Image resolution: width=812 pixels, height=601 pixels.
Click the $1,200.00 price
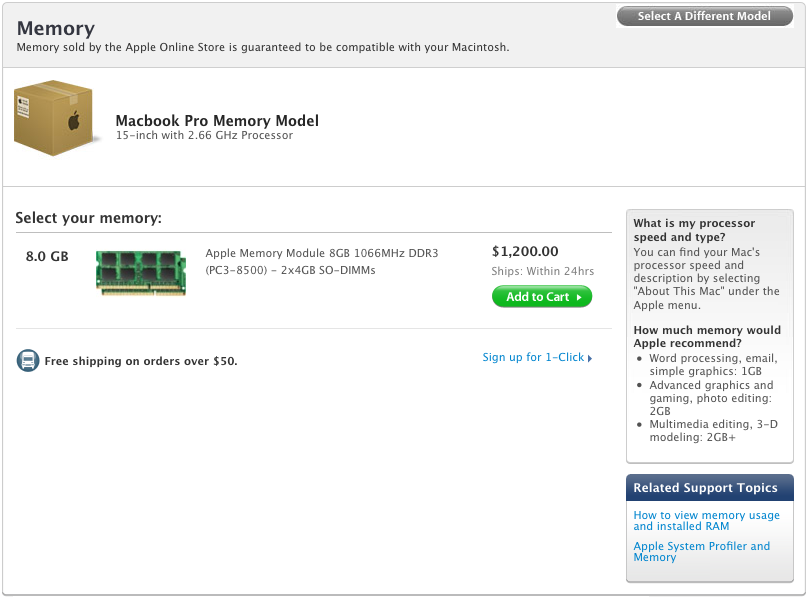(x=525, y=252)
